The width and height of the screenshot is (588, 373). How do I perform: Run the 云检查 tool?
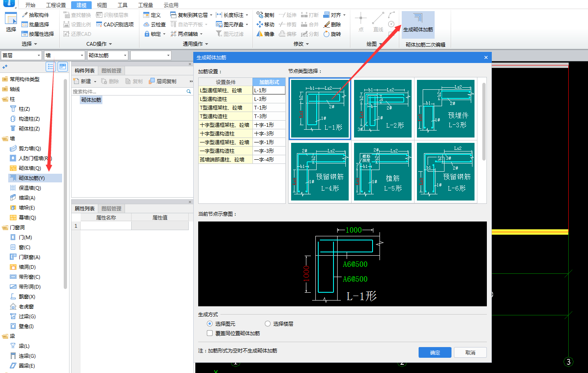tap(154, 24)
